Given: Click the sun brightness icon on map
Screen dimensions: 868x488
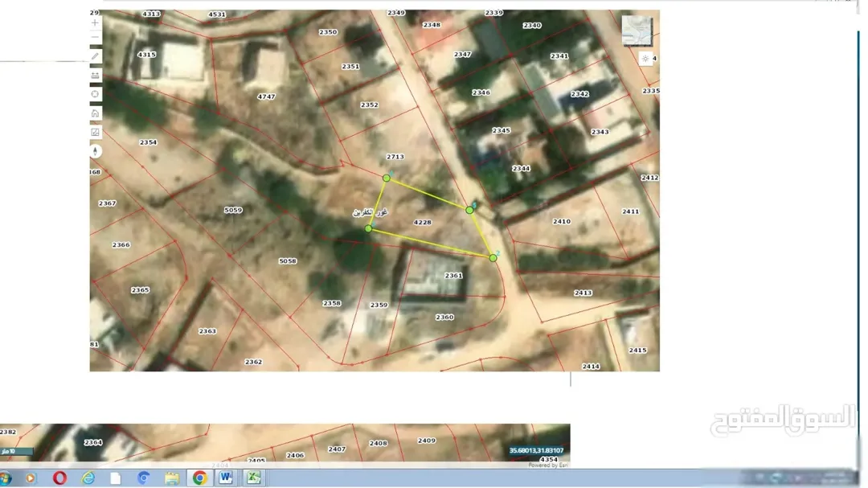Looking at the screenshot, I should point(645,58).
